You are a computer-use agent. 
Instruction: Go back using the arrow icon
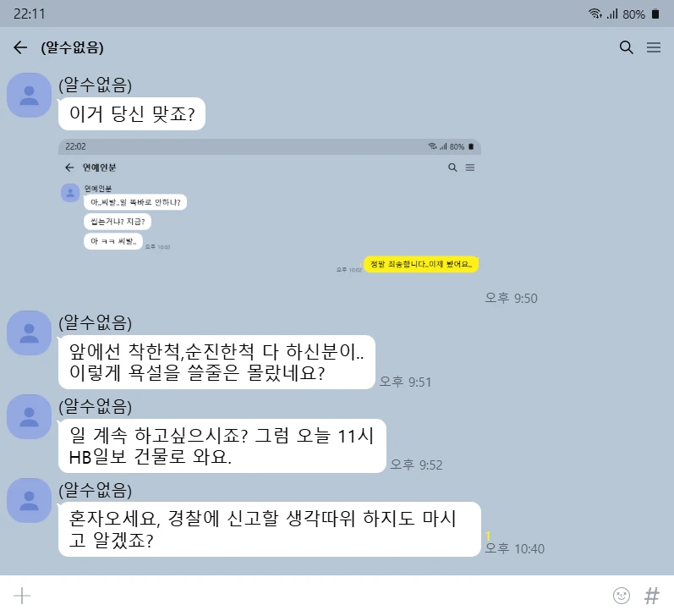[x=20, y=47]
